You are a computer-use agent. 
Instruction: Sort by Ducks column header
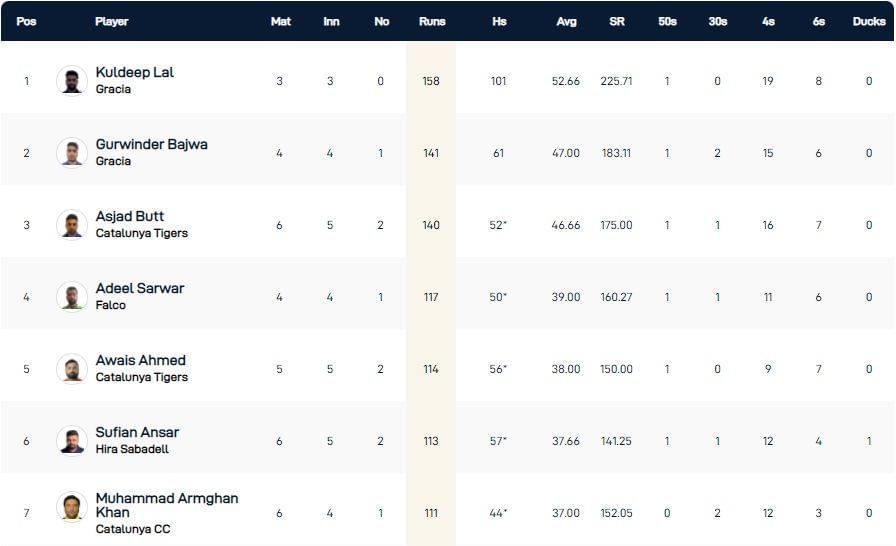(x=868, y=21)
